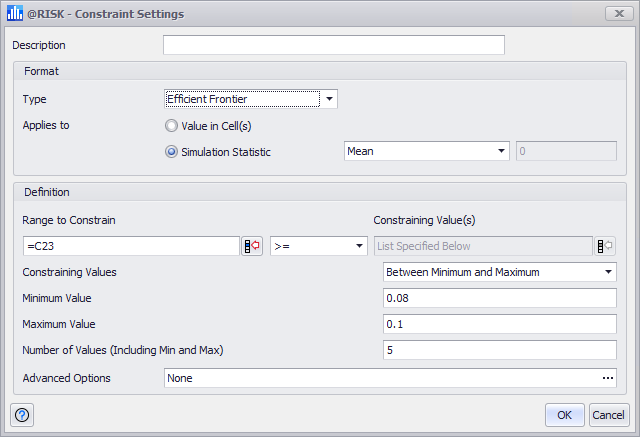The width and height of the screenshot is (640, 437).
Task: Open help with the question mark icon
Action: click(x=22, y=414)
